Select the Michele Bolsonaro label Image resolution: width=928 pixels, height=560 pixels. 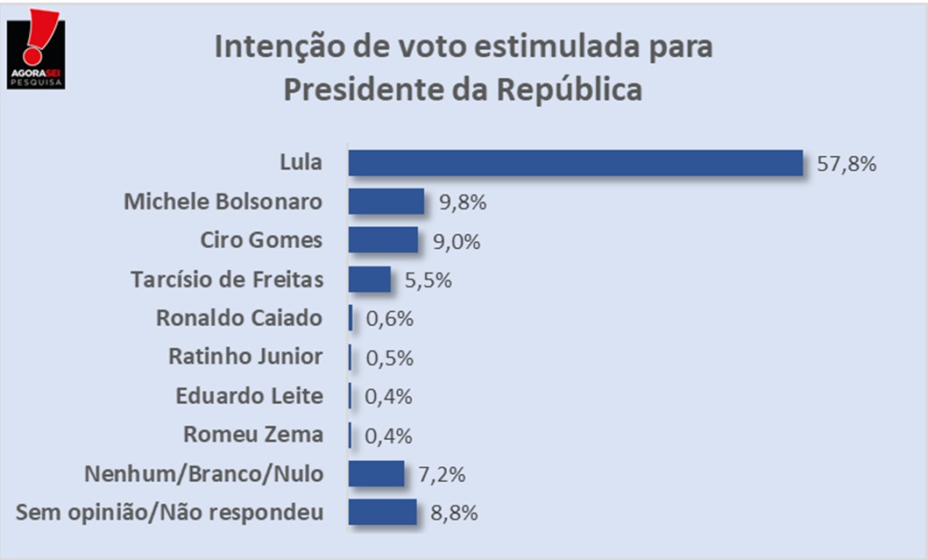tap(223, 202)
